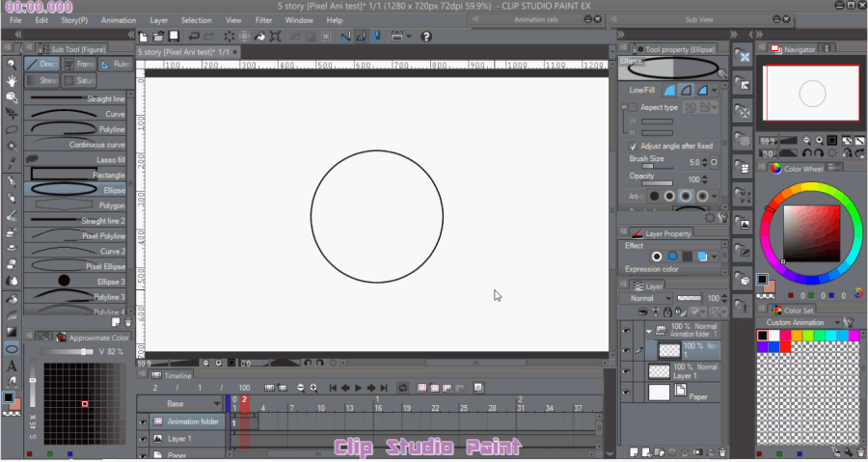The image size is (868, 462).
Task: Select the Zoom magnifier tool
Action: [12, 64]
